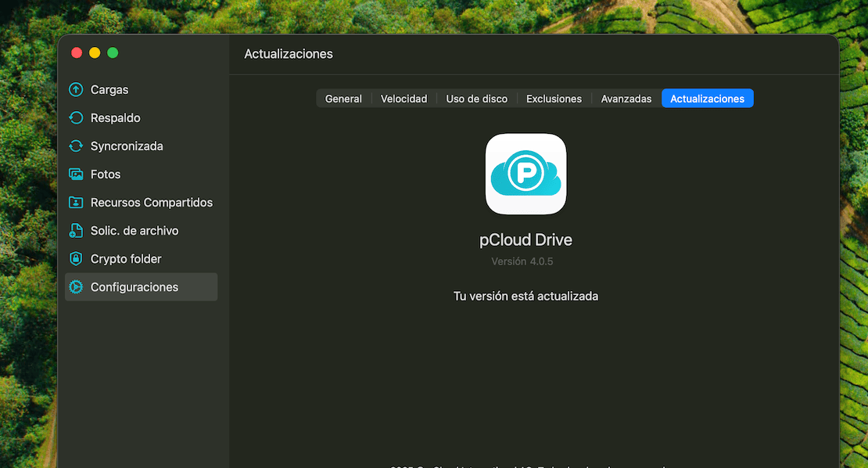Click the Versión 4.0.5 text
This screenshot has height=468, width=868.
coord(522,261)
